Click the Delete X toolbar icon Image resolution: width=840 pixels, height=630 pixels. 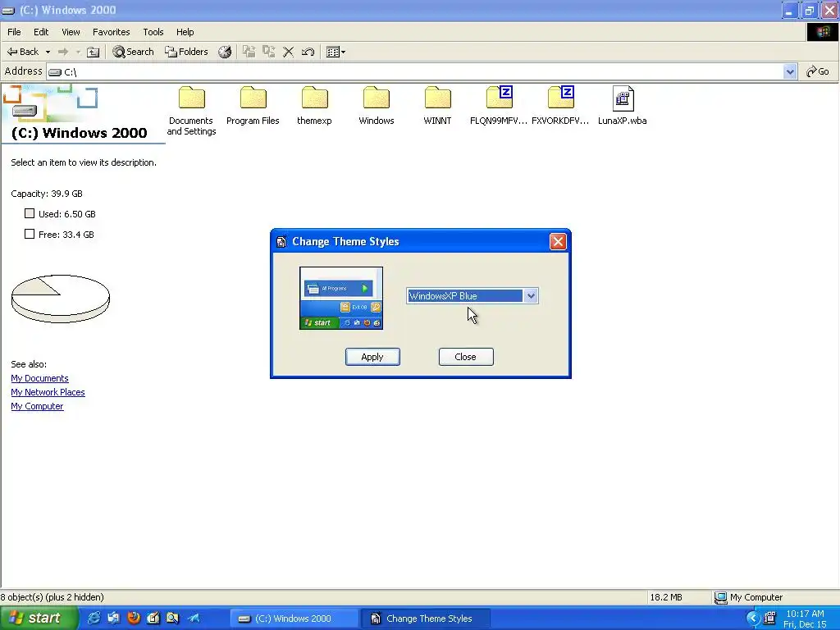click(x=288, y=52)
